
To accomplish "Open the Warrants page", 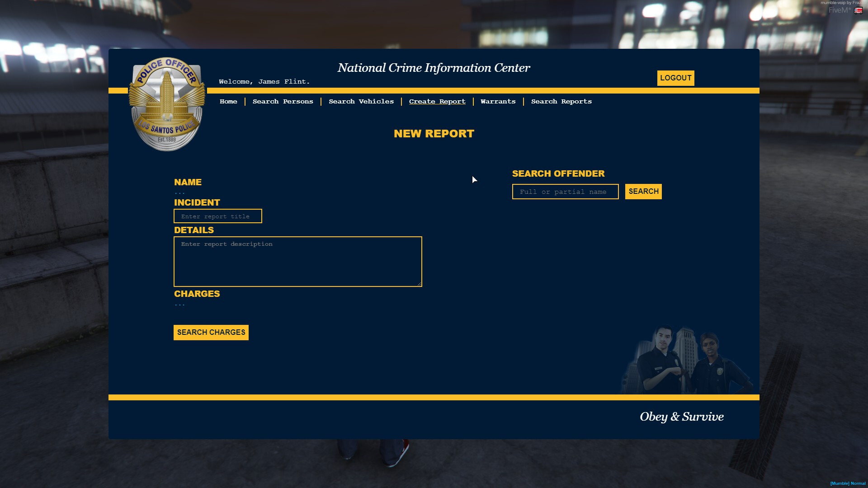I will click(498, 102).
